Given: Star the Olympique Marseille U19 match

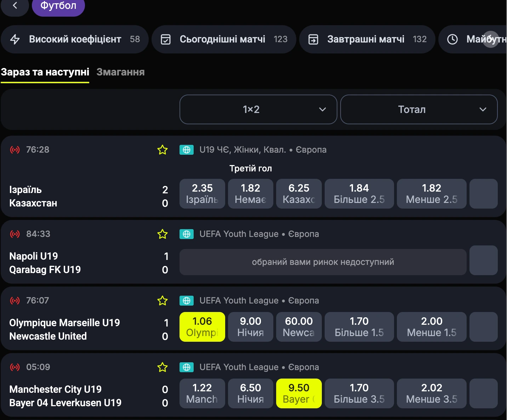Looking at the screenshot, I should coord(163,301).
